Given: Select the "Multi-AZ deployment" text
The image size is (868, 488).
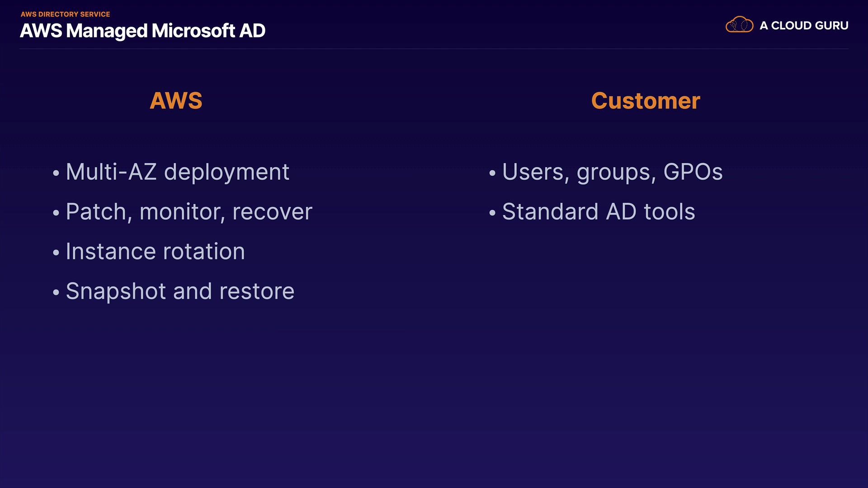Looking at the screenshot, I should tap(177, 172).
